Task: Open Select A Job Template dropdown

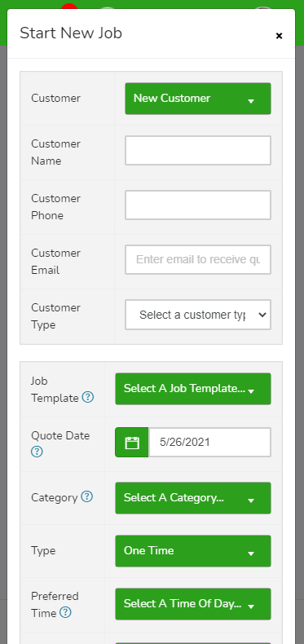Action: [x=193, y=389]
